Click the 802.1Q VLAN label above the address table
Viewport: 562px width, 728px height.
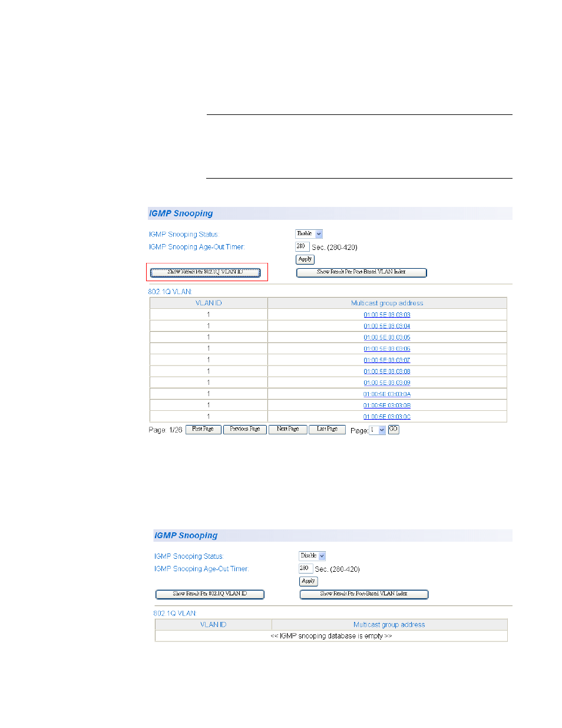pos(170,292)
